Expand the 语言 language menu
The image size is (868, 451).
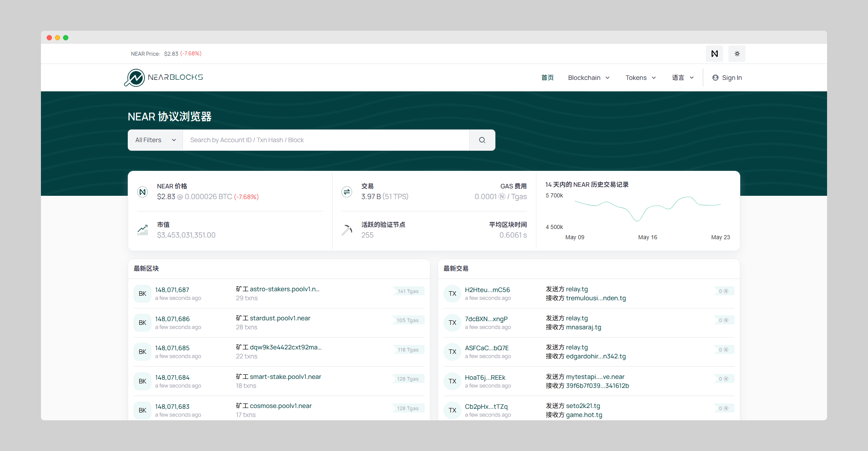click(x=683, y=78)
